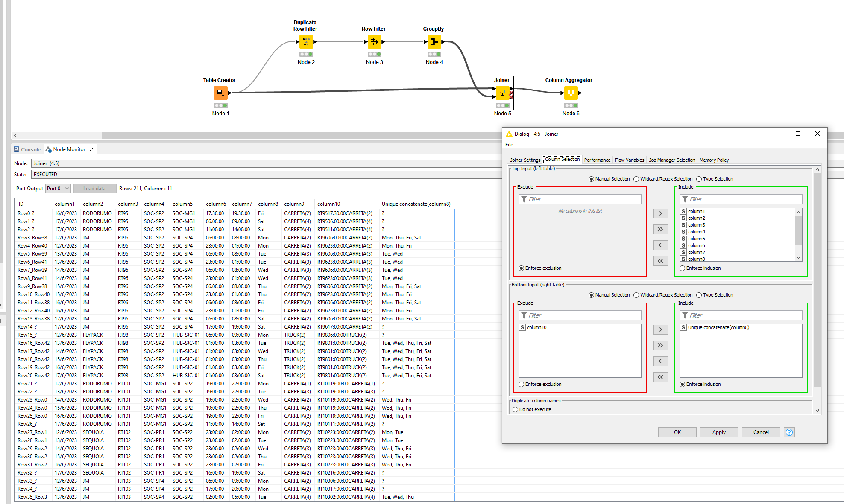
Task: Select column3 in top Include list
Action: coord(737,225)
